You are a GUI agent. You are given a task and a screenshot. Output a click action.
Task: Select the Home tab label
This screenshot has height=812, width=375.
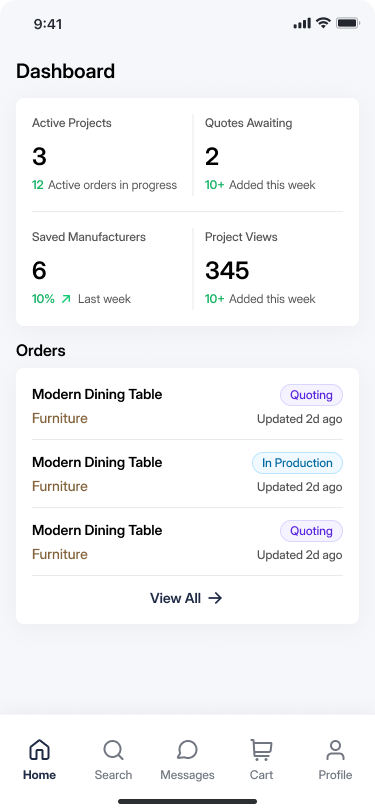[39, 775]
